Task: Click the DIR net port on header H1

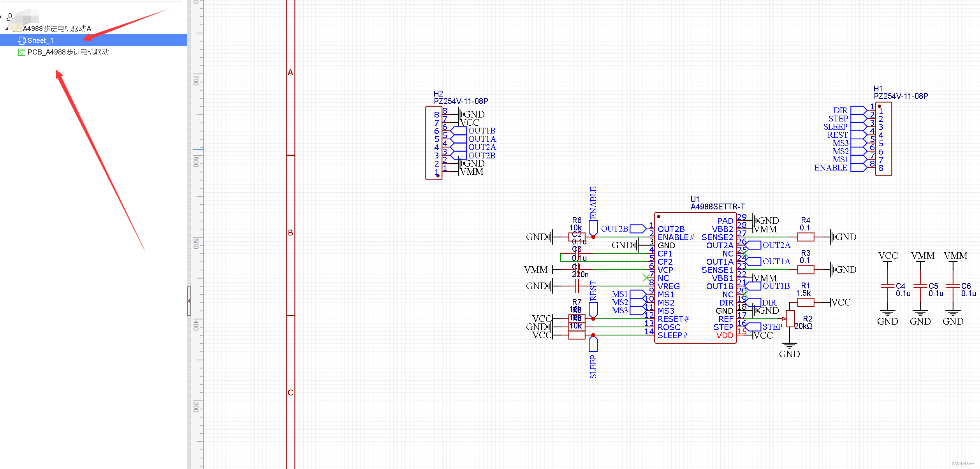Action: pos(850,110)
